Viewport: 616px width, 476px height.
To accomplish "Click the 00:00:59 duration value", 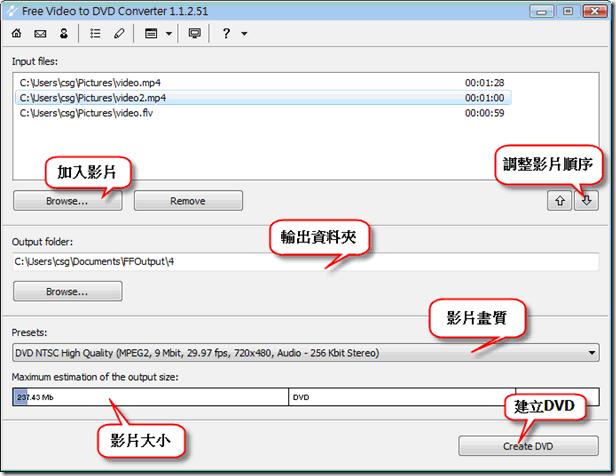I will (x=484, y=113).
